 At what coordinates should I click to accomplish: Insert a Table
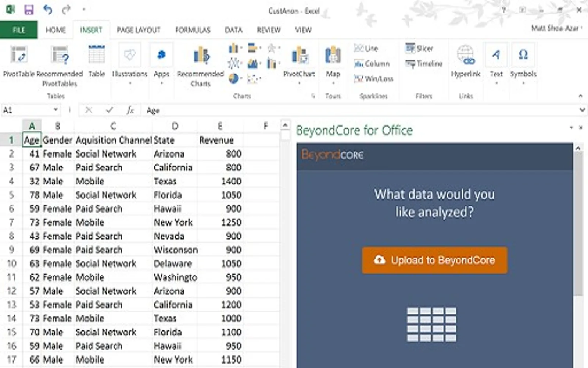click(97, 61)
